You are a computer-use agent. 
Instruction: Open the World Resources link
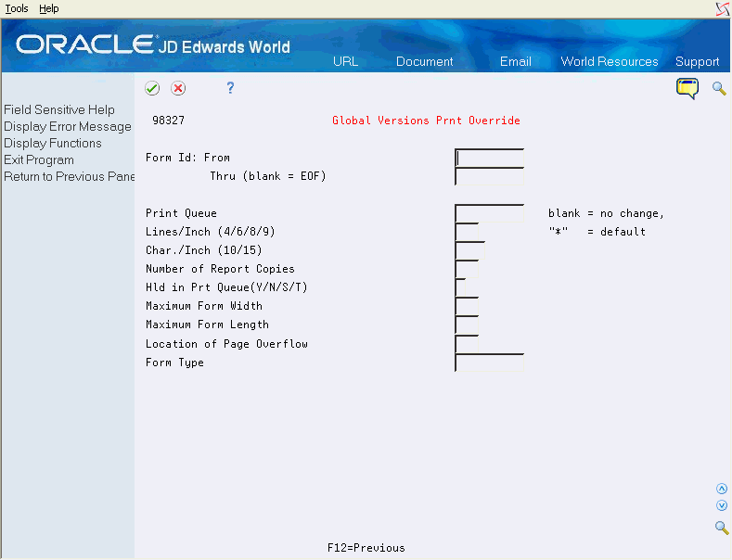[x=610, y=61]
